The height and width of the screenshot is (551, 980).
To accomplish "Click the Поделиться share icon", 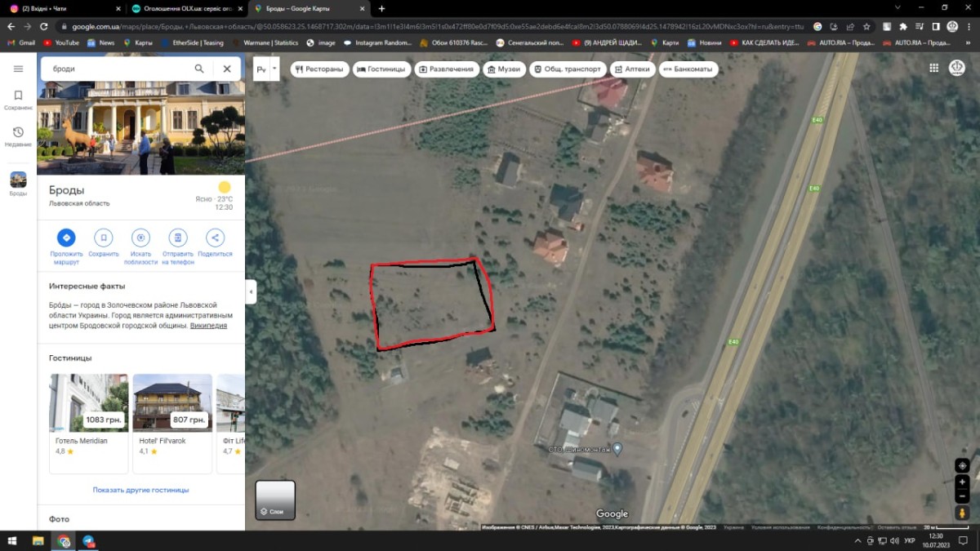I will [215, 238].
